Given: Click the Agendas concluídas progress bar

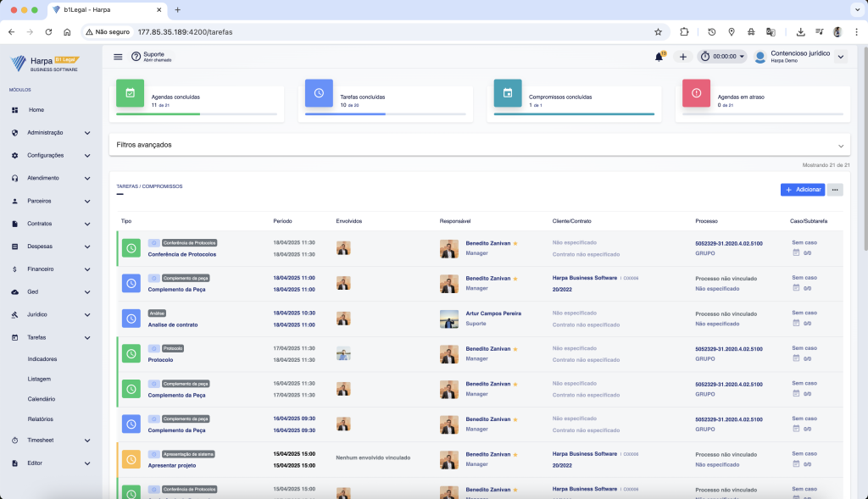Looking at the screenshot, I should pyautogui.click(x=197, y=114).
